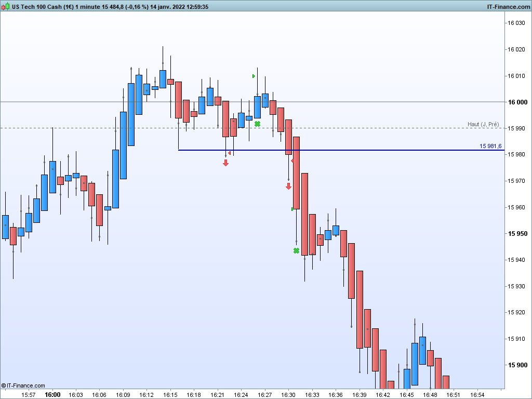Click the bold 15 950 price axis label
Screen dimensions: 532x399
517,233
